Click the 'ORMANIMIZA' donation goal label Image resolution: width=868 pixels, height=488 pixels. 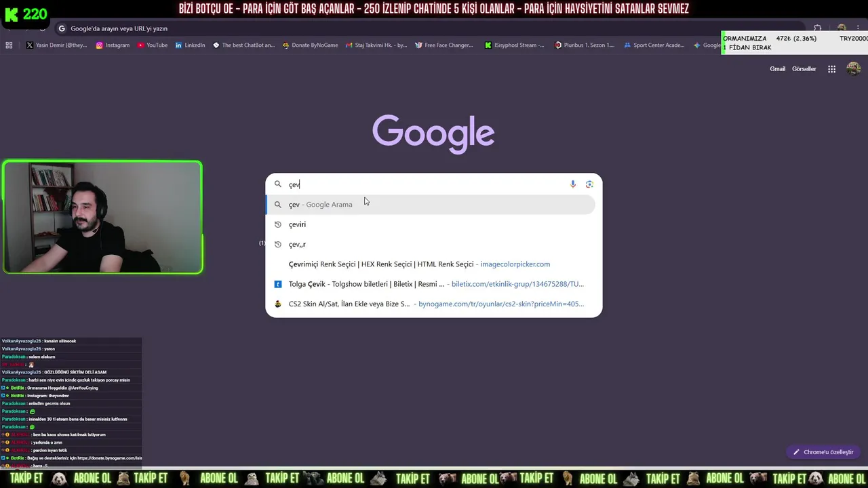745,39
